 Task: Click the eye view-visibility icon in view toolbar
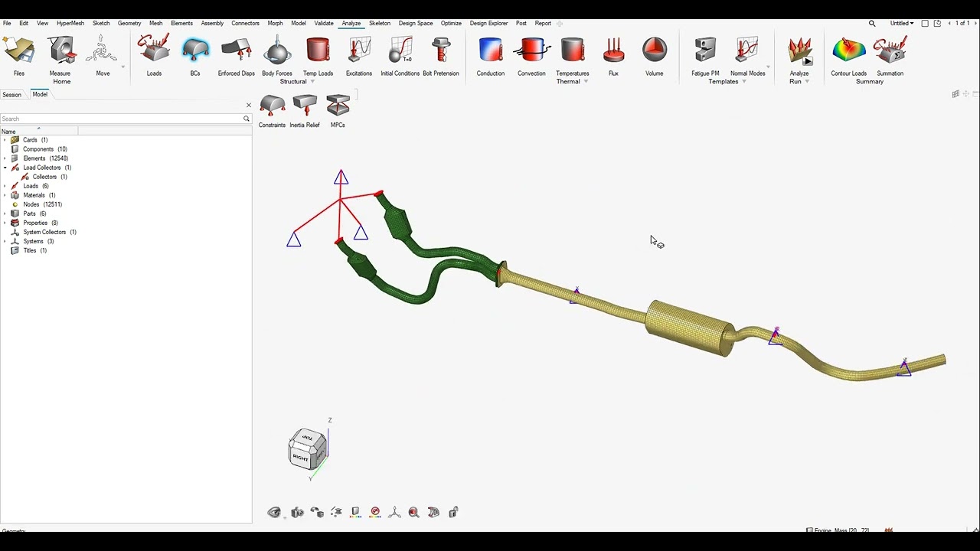tap(274, 512)
